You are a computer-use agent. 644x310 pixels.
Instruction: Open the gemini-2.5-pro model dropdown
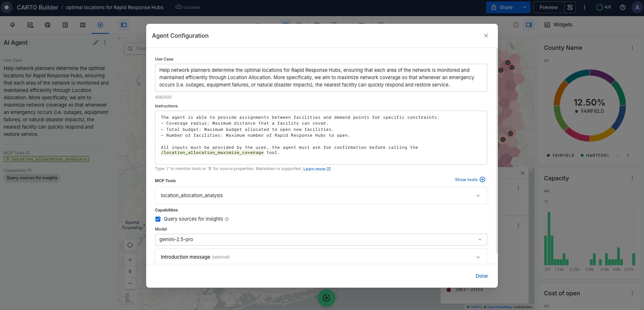coord(480,240)
